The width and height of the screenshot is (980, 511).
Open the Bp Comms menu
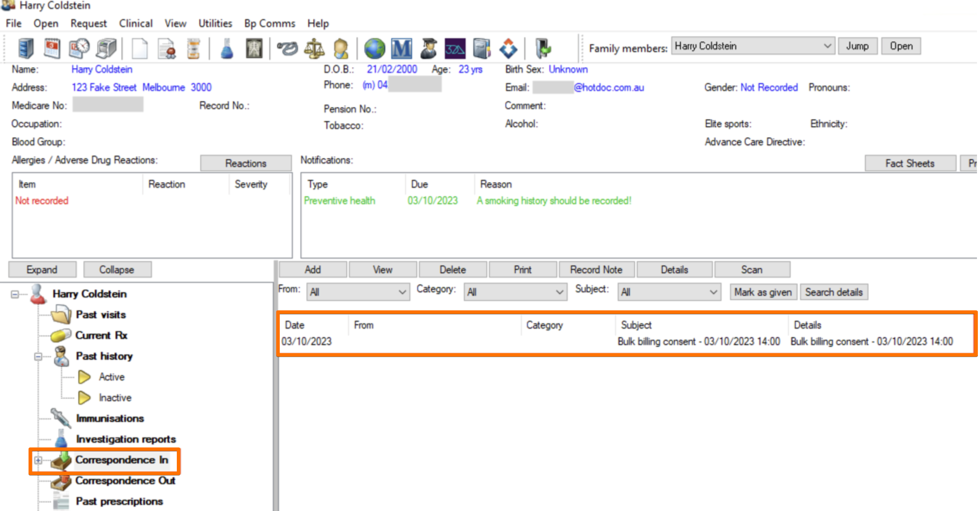[270, 23]
